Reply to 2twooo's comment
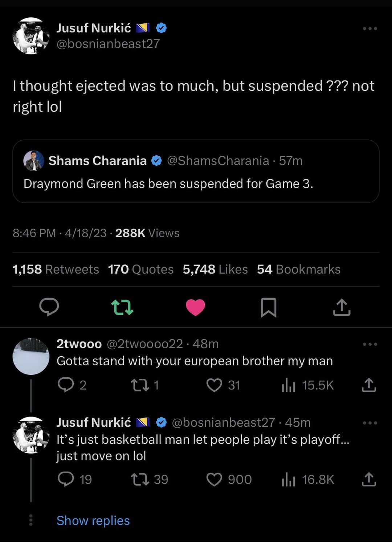 (66, 385)
